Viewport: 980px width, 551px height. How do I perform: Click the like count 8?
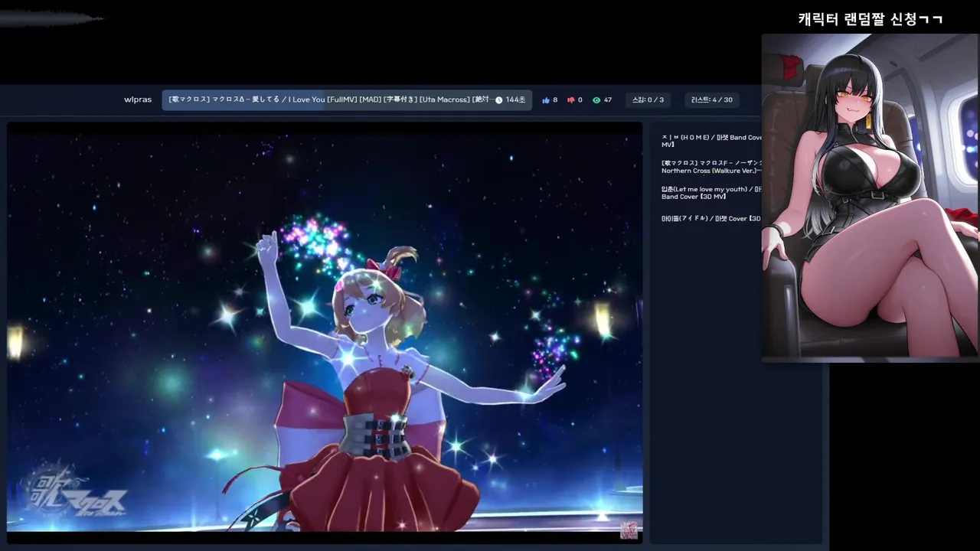(555, 100)
